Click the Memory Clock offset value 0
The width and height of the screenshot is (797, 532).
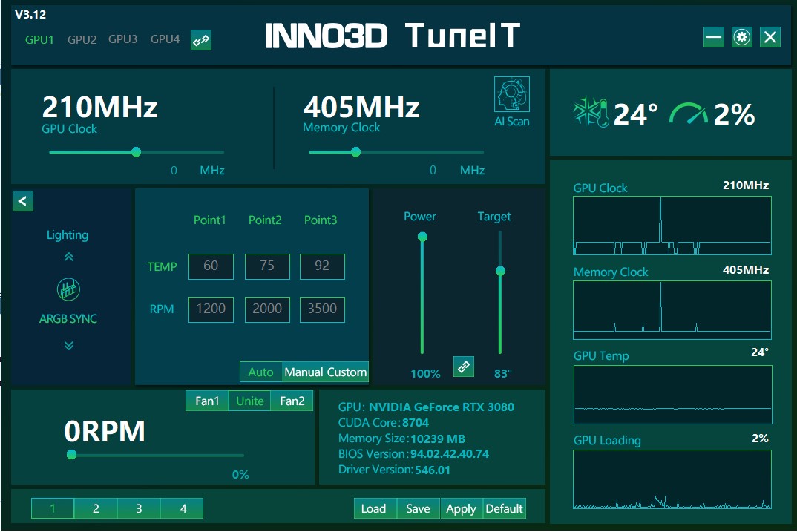click(433, 170)
